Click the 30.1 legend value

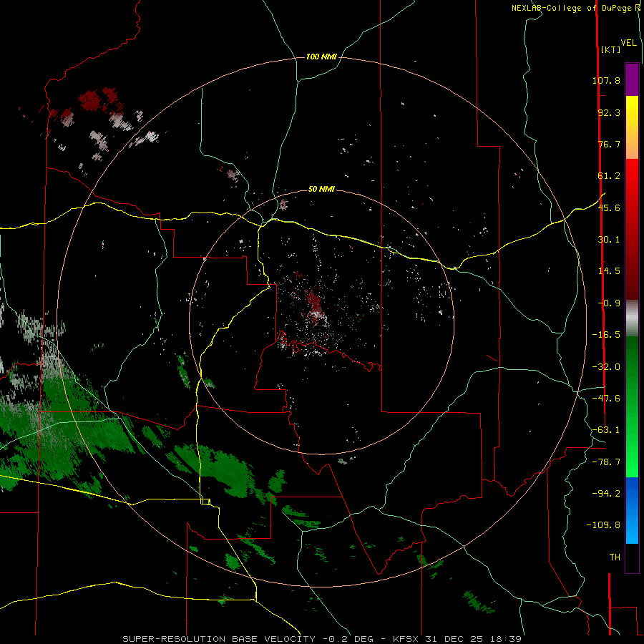609,240
